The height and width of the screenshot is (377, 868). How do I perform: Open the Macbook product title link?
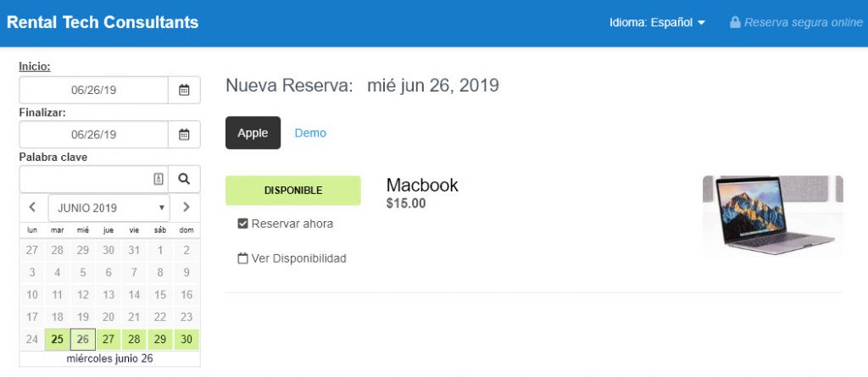[422, 185]
